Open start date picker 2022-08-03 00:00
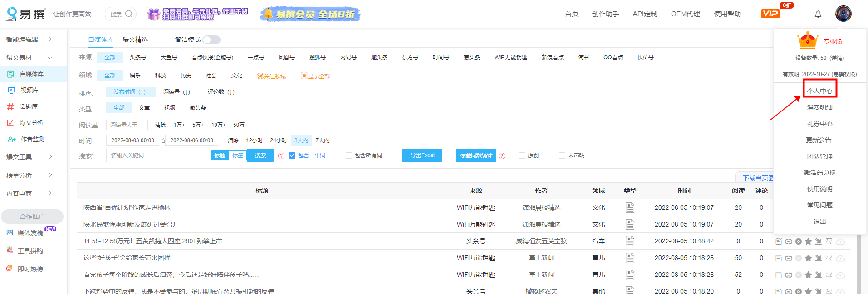868x294 pixels. coord(132,140)
